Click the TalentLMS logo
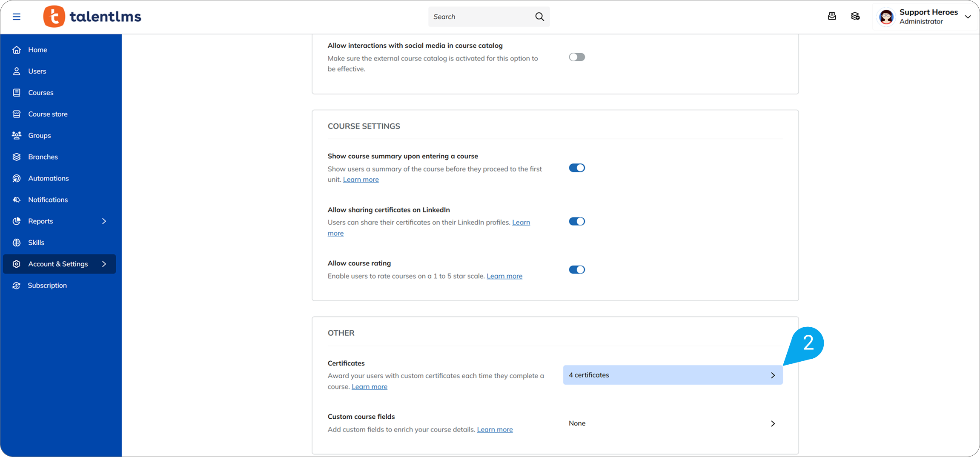Viewport: 980px width, 457px height. point(92,17)
